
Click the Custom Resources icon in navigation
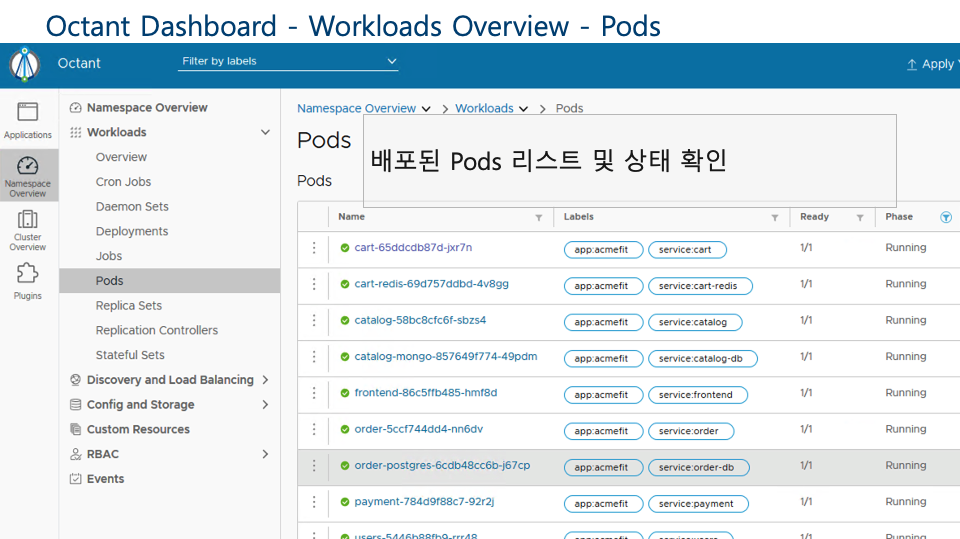click(75, 429)
